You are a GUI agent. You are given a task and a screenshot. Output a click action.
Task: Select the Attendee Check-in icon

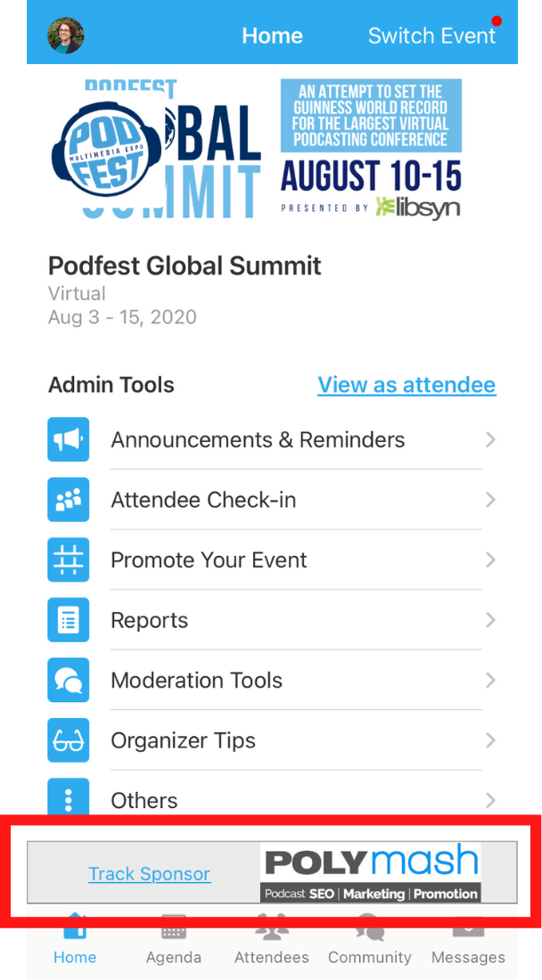(69, 500)
